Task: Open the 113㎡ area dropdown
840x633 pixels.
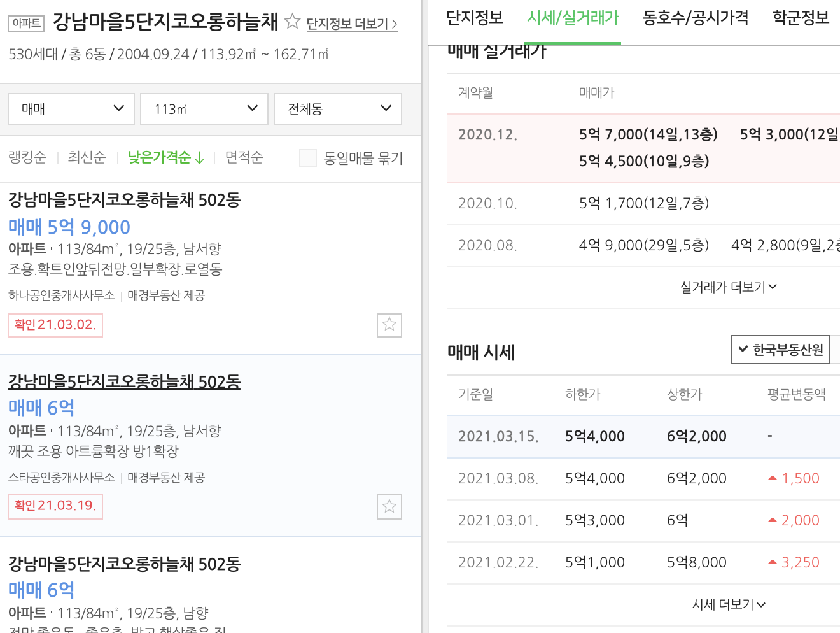Action: (204, 109)
